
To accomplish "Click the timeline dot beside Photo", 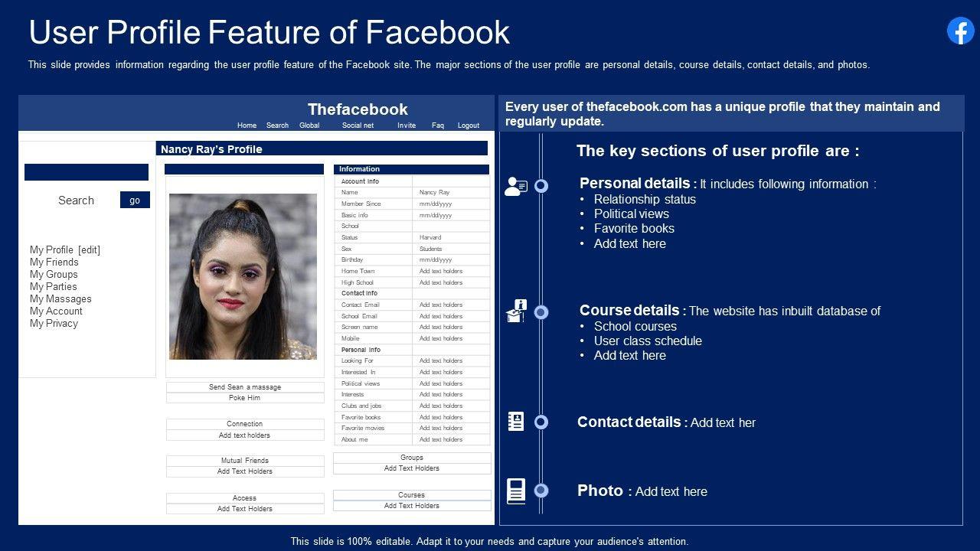I will point(541,491).
